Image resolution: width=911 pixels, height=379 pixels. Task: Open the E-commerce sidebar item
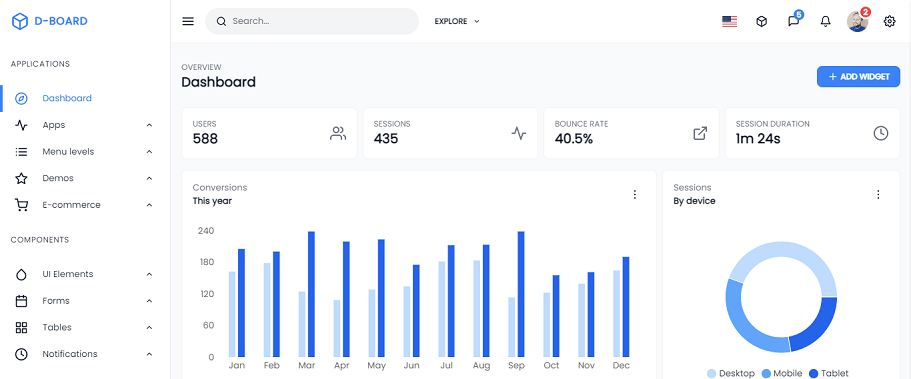85,205
